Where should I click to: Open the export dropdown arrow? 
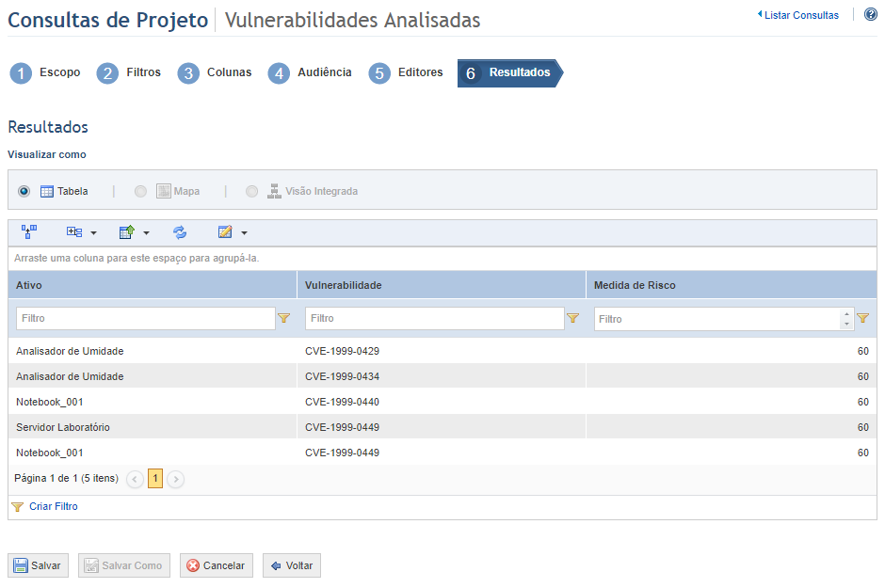[146, 232]
